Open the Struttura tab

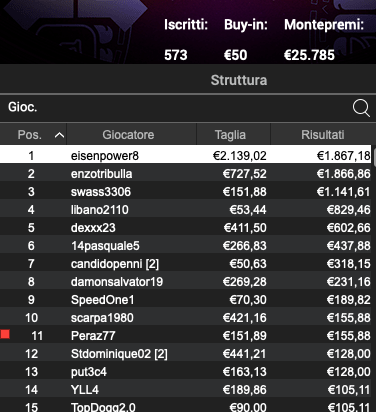[x=239, y=80]
